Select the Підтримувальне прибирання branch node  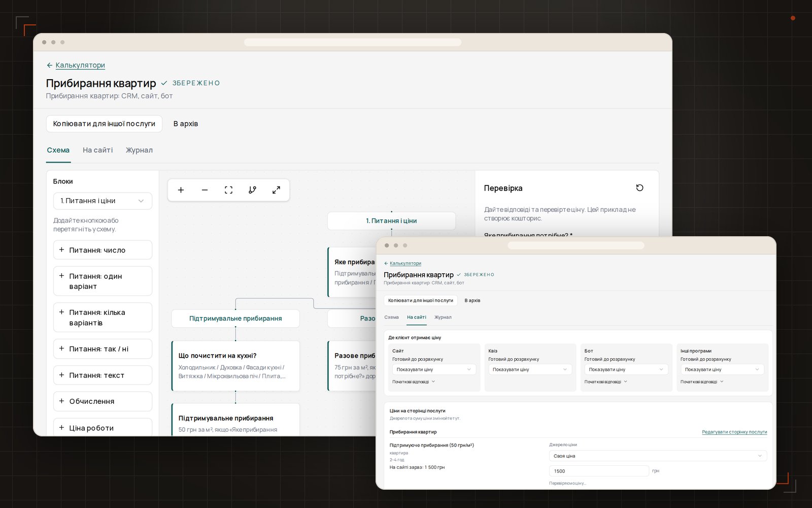pyautogui.click(x=235, y=319)
